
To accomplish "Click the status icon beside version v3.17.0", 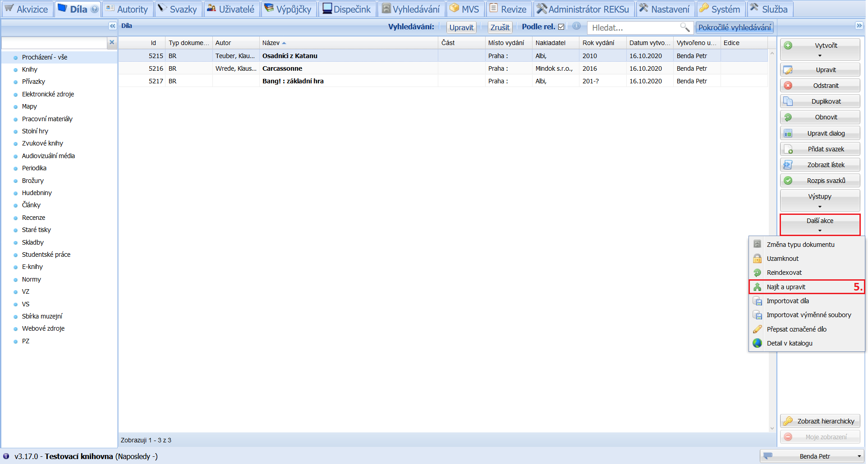I will 6,456.
